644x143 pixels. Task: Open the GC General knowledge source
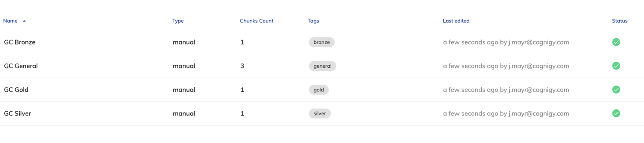pyautogui.click(x=21, y=66)
